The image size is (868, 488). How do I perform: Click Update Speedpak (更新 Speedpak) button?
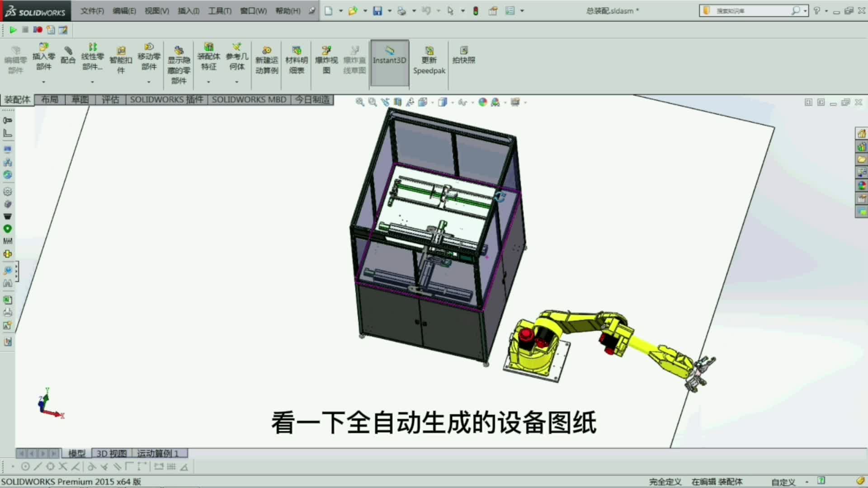point(429,60)
